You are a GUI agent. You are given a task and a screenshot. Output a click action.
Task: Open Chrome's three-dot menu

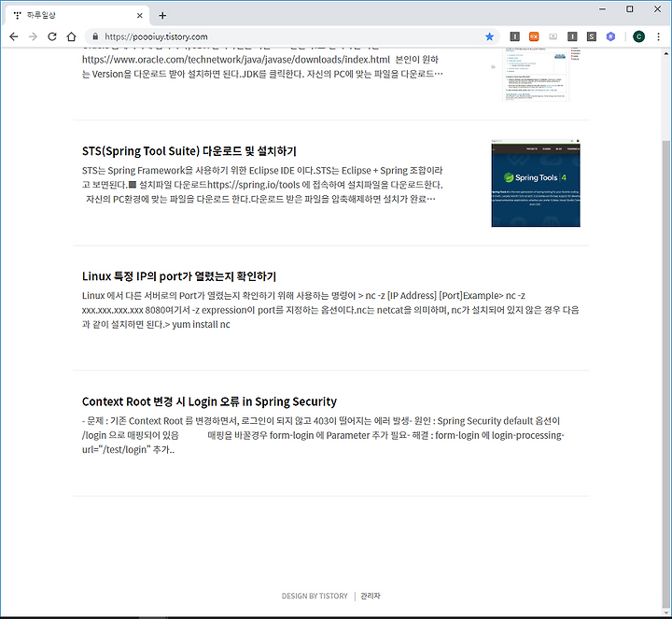click(x=658, y=36)
